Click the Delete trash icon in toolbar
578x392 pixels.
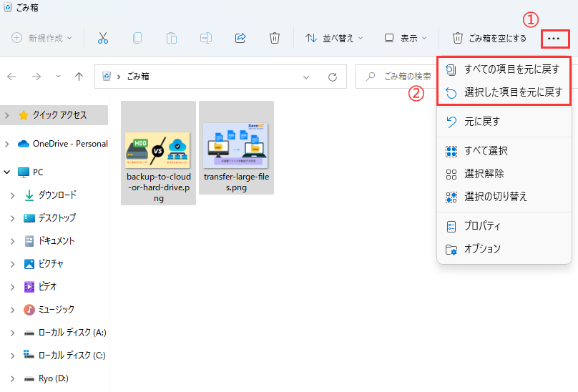coord(275,38)
